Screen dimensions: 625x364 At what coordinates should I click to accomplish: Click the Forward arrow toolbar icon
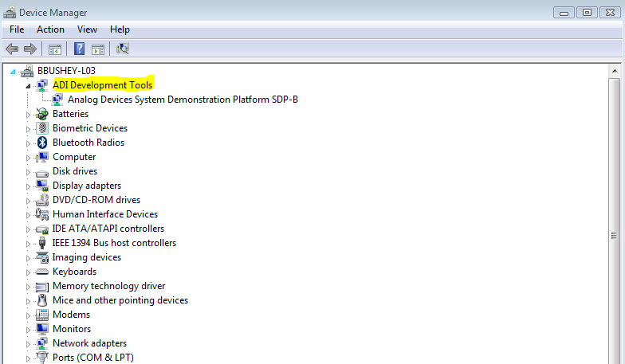pos(30,49)
